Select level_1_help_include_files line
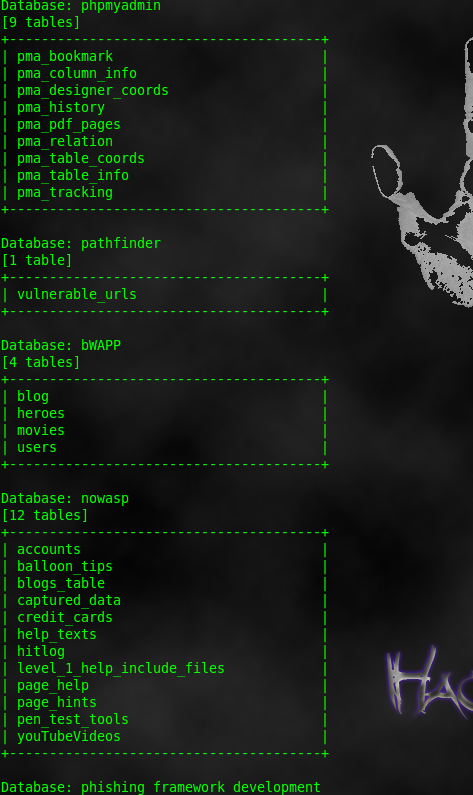This screenshot has width=473, height=795. 121,668
